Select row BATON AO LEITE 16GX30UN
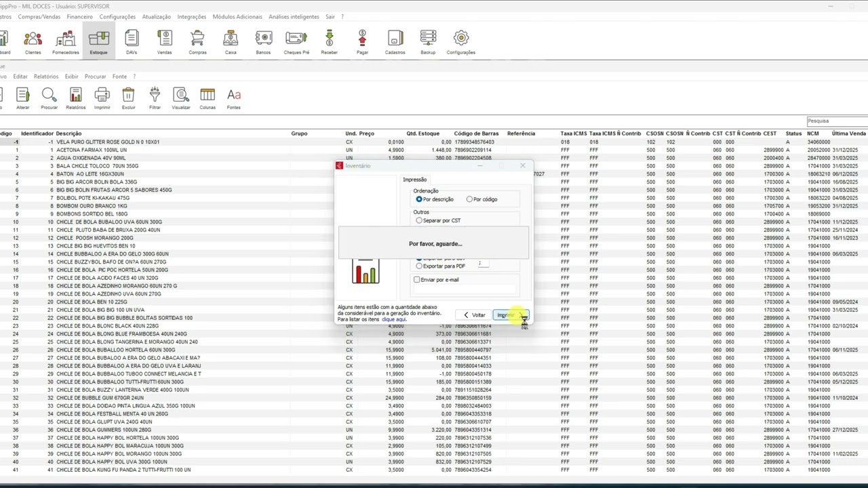Image resolution: width=868 pixels, height=488 pixels. (x=434, y=174)
